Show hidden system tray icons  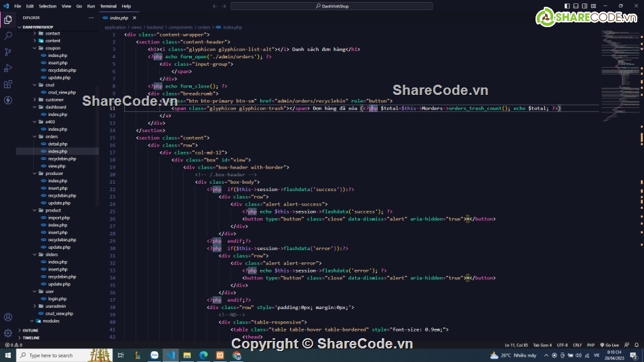546,355
